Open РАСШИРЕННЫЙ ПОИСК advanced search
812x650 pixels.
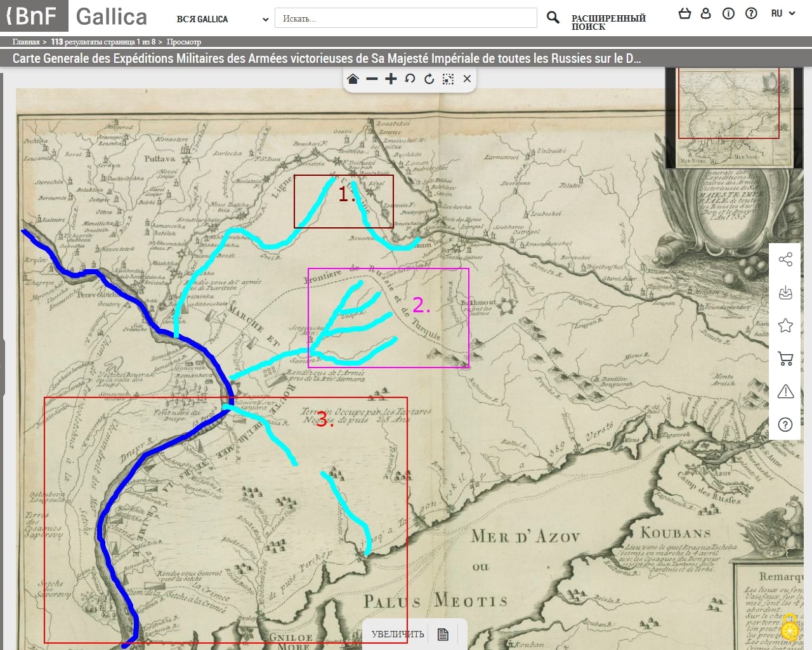pos(608,22)
